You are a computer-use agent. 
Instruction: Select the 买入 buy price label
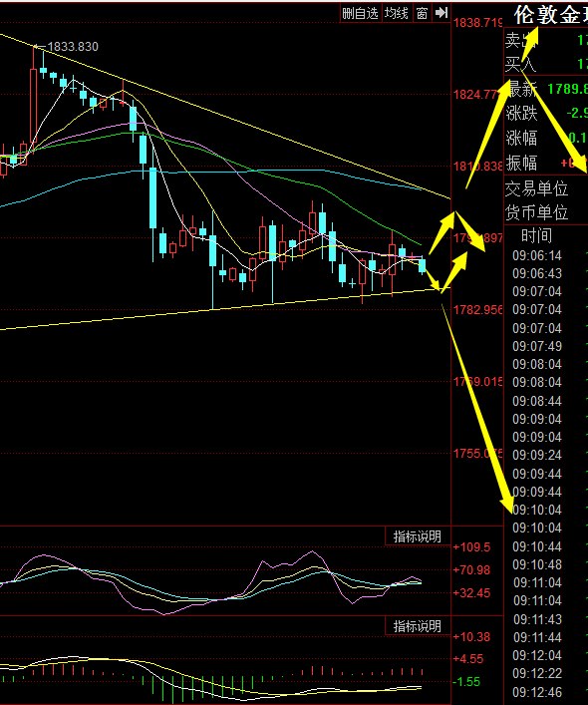(x=521, y=64)
